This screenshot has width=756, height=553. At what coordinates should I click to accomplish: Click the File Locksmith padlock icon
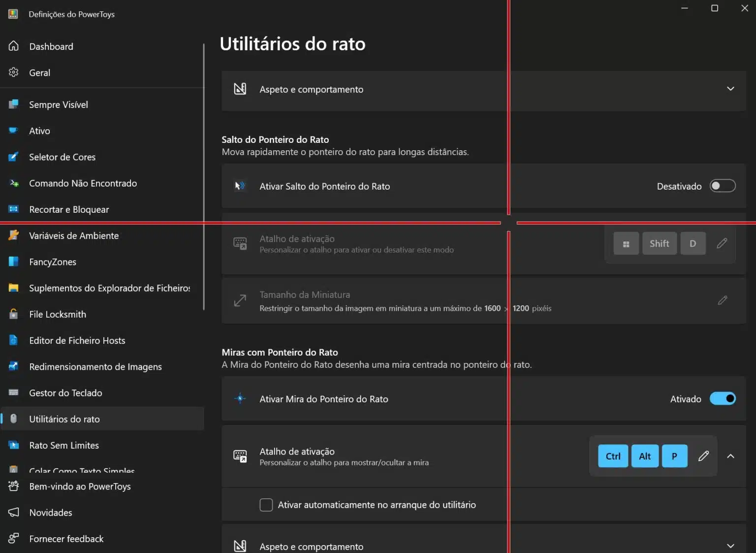point(14,314)
